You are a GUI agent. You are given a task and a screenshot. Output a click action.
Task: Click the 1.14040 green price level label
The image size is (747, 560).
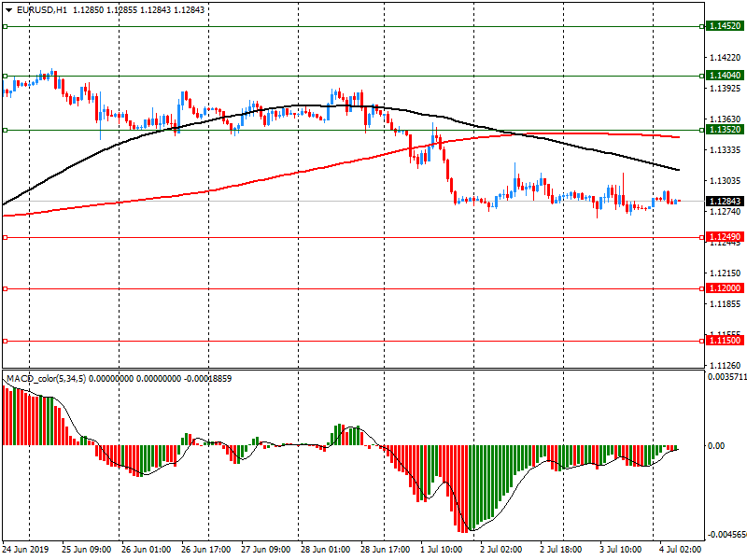725,76
